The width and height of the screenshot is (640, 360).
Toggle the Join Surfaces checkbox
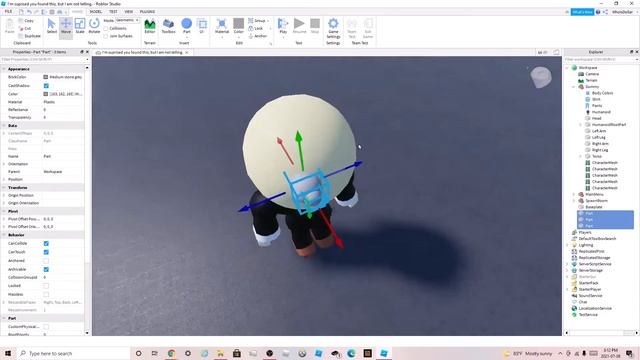106,36
